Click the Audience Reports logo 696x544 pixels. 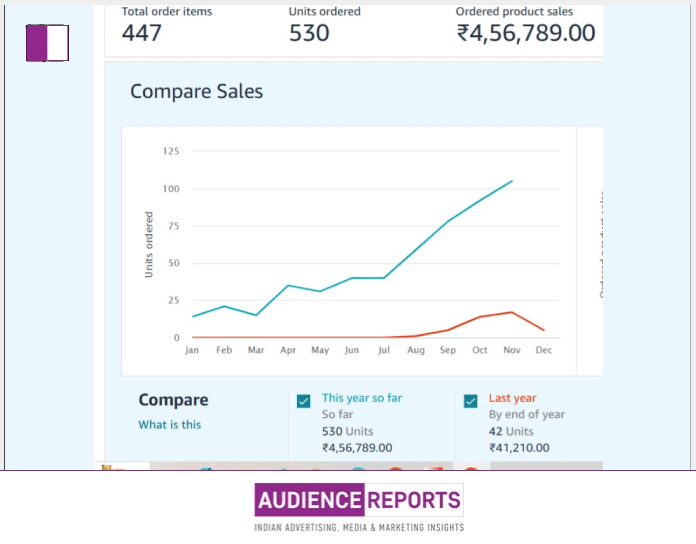pos(358,500)
